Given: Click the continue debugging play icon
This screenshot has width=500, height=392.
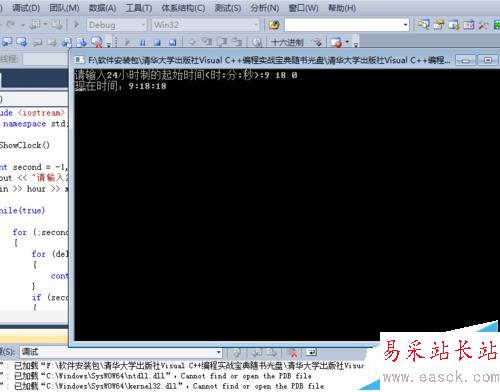Looking at the screenshot, I should [x=127, y=42].
